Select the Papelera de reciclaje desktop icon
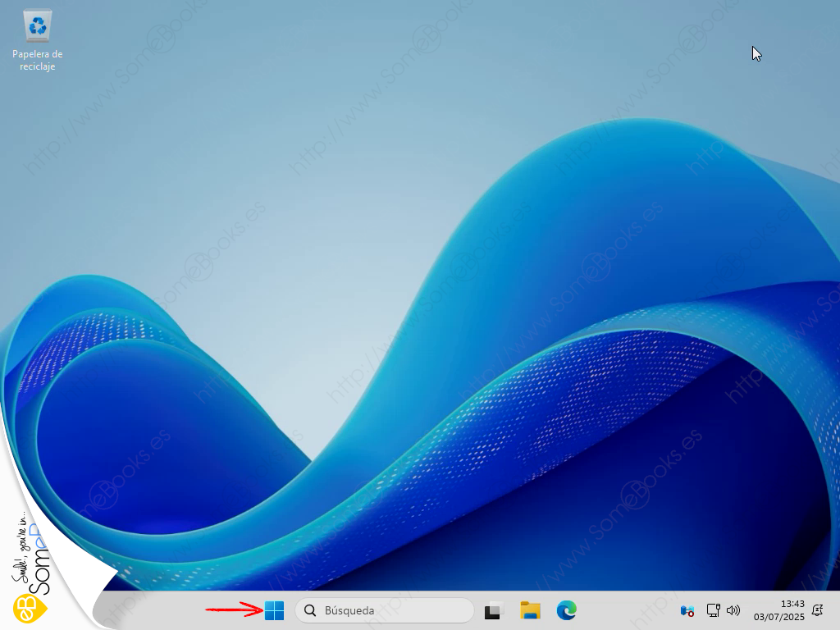Screen dimensions: 840x630 tap(38, 28)
